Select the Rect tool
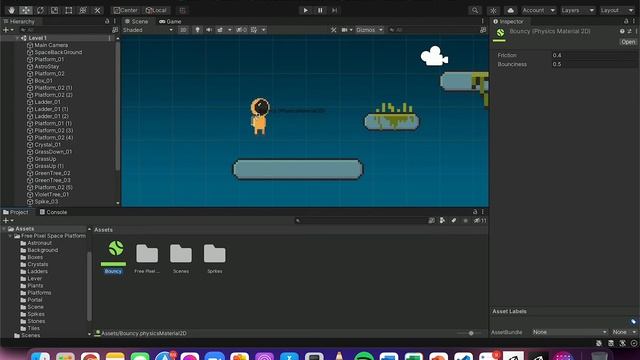The image size is (640, 360). (x=69, y=10)
